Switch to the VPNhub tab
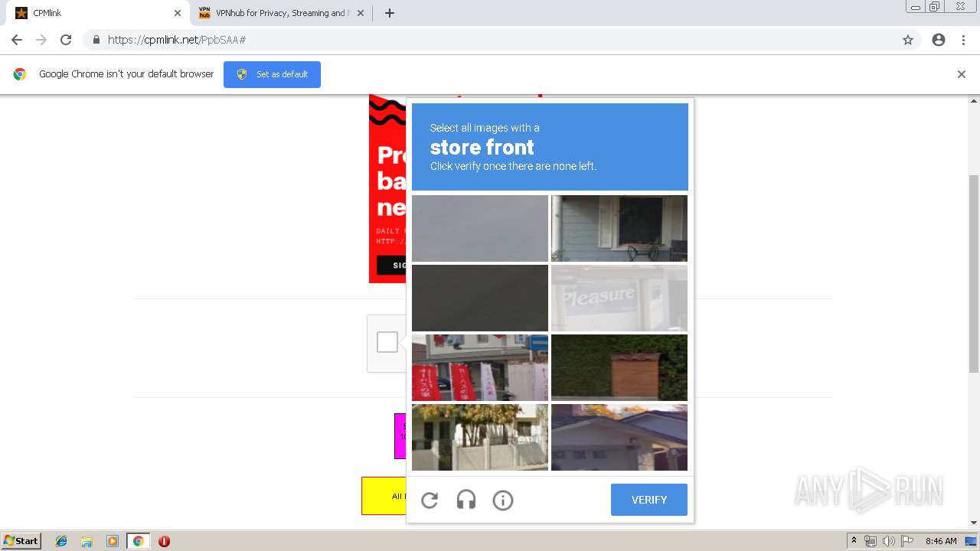 coord(279,13)
